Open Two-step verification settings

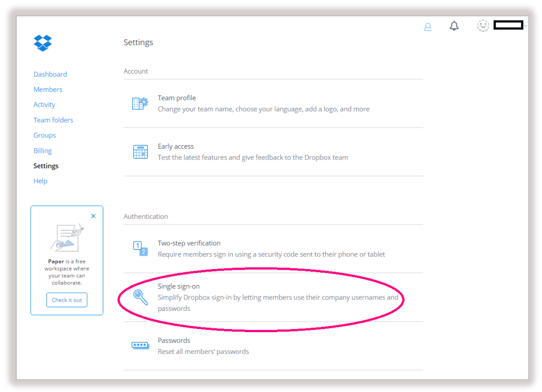click(273, 249)
